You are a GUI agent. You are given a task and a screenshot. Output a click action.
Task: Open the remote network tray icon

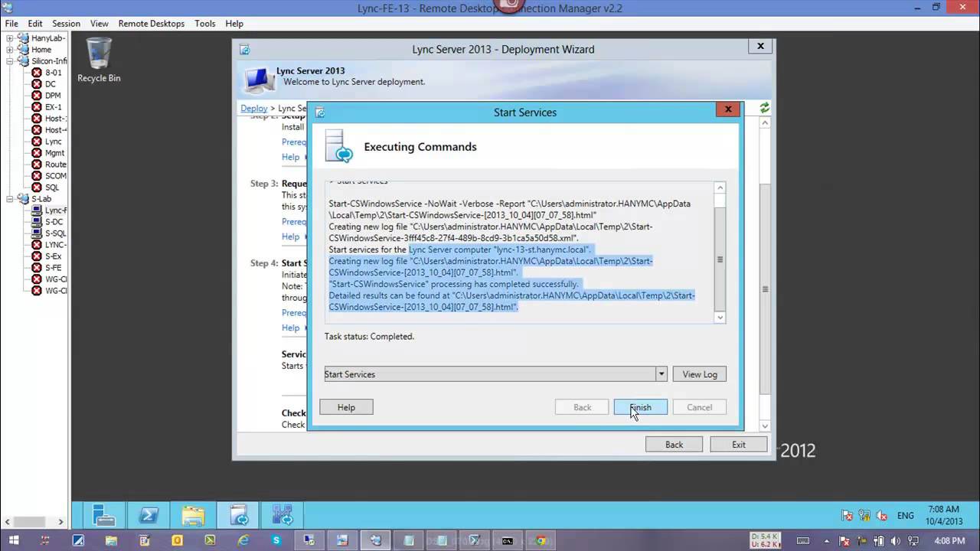click(866, 516)
